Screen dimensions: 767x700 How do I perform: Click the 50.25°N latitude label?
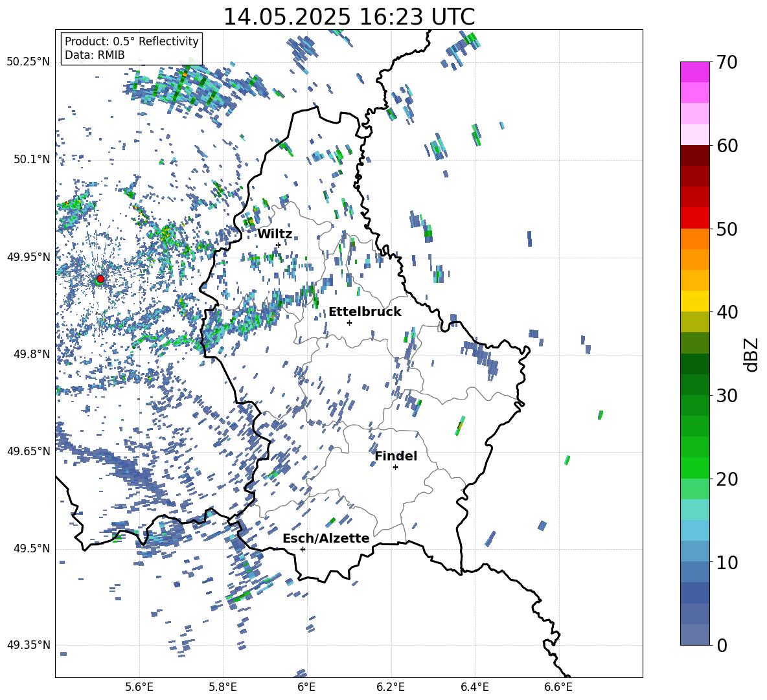(29, 62)
